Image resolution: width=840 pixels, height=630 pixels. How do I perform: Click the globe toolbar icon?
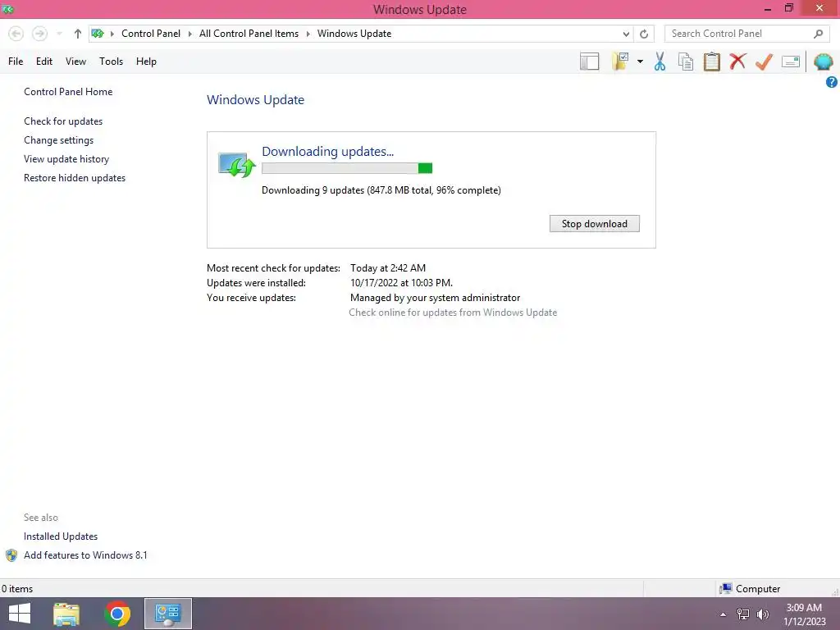coord(824,62)
